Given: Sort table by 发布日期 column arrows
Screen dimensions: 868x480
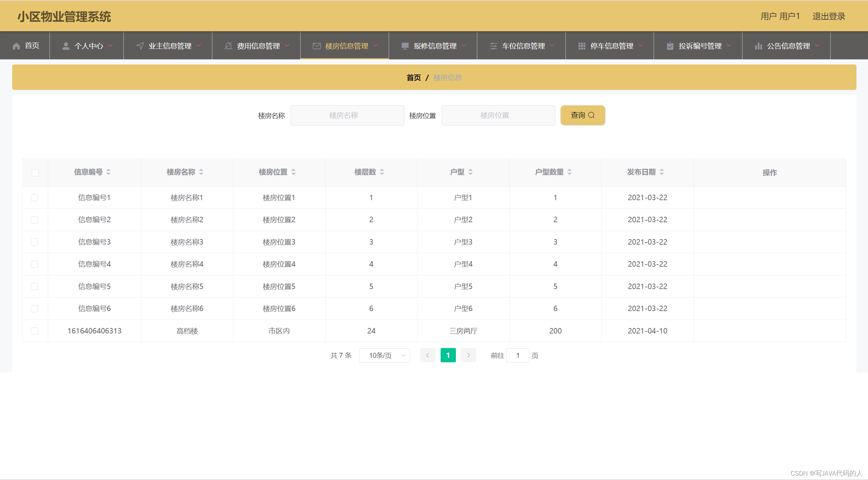Looking at the screenshot, I should tap(662, 172).
